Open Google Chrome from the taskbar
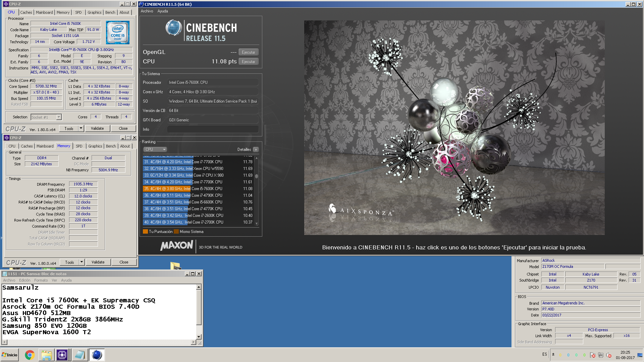 pyautogui.click(x=30, y=355)
